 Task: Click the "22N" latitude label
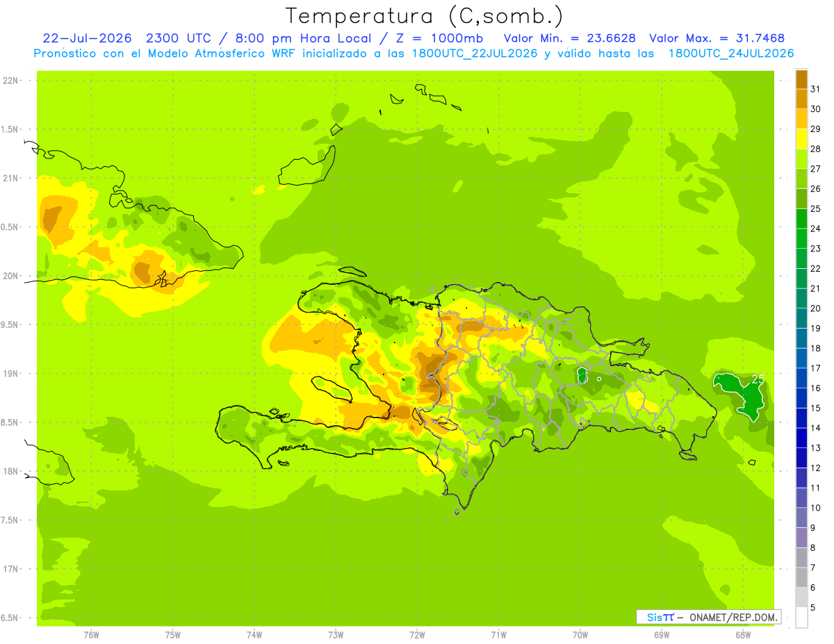tap(10, 81)
